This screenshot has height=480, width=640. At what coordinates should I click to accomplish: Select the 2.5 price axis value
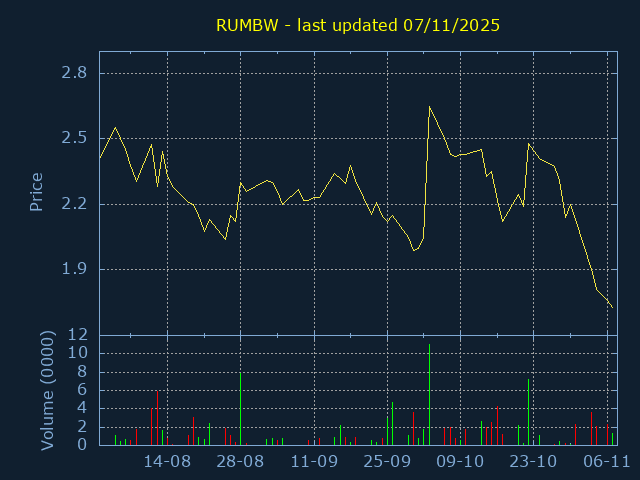pyautogui.click(x=73, y=138)
